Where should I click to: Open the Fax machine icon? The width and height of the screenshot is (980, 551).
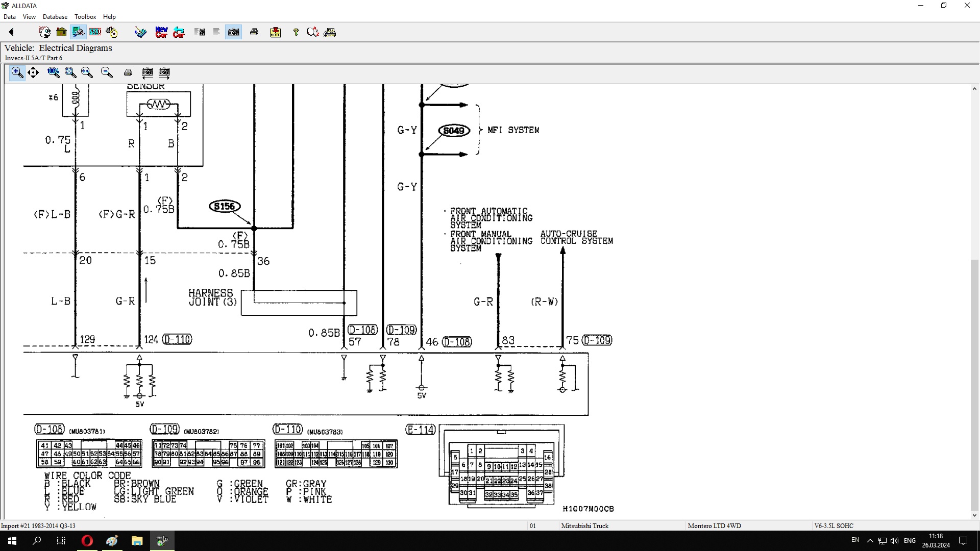coord(330,32)
